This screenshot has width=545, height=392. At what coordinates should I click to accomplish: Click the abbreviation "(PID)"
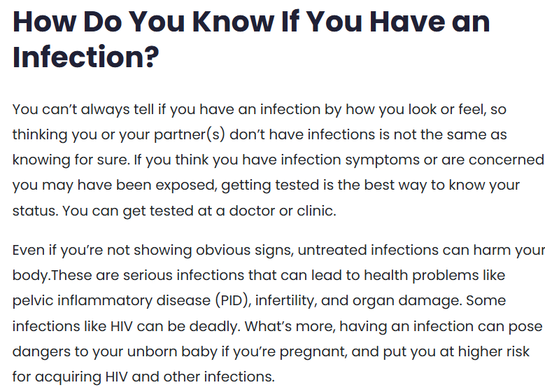(231, 300)
